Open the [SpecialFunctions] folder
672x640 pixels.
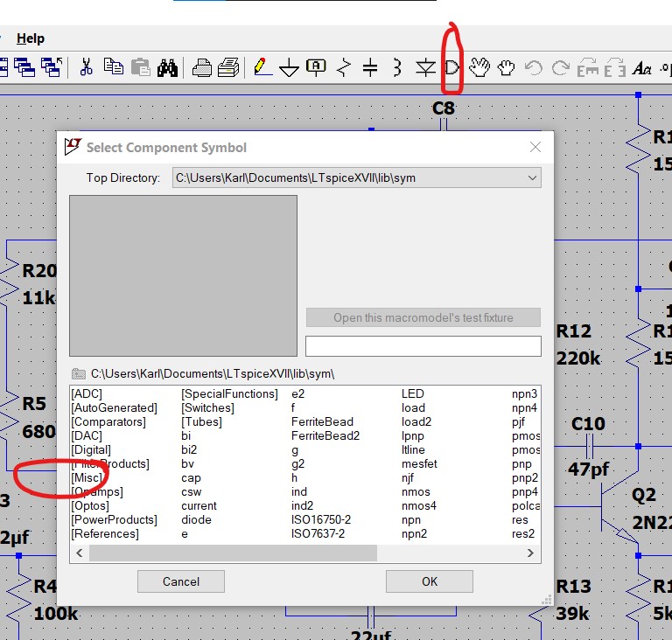230,393
